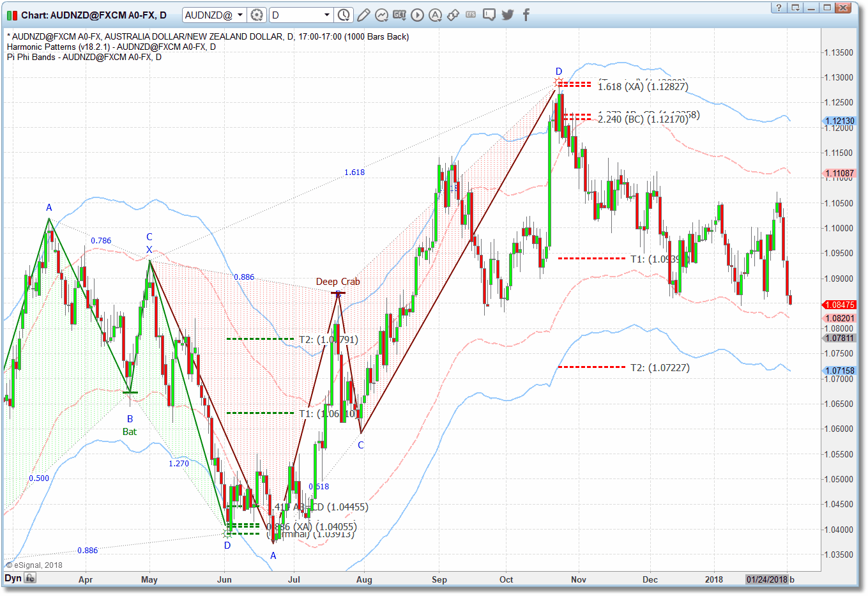Click the 0.886 (XA) (1.04055) label
Screen dimensions: 868x596
coord(312,527)
